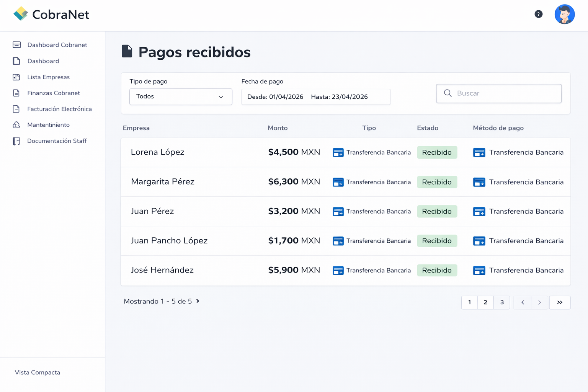Open the user profile avatar
Screen dimensions: 588x392
pos(564,15)
